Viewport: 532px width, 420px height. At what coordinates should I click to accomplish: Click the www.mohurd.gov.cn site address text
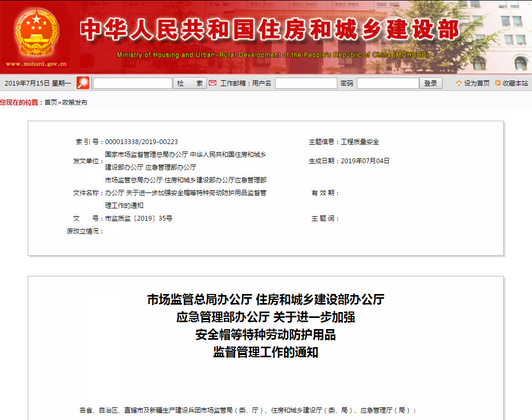point(36,64)
